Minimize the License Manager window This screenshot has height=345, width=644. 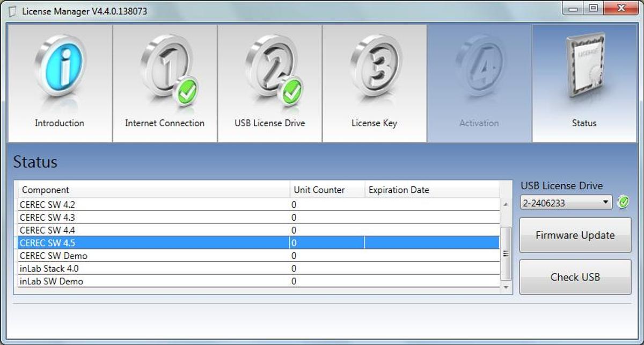pyautogui.click(x=573, y=8)
